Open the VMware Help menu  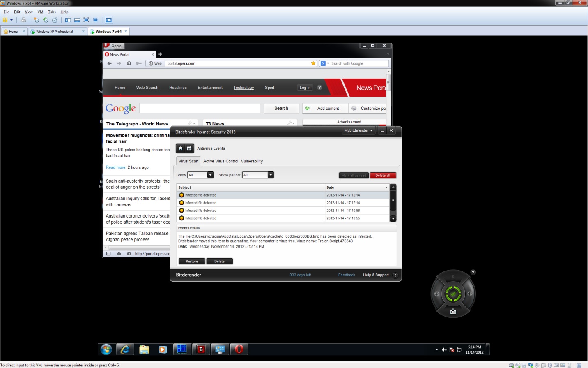point(64,12)
